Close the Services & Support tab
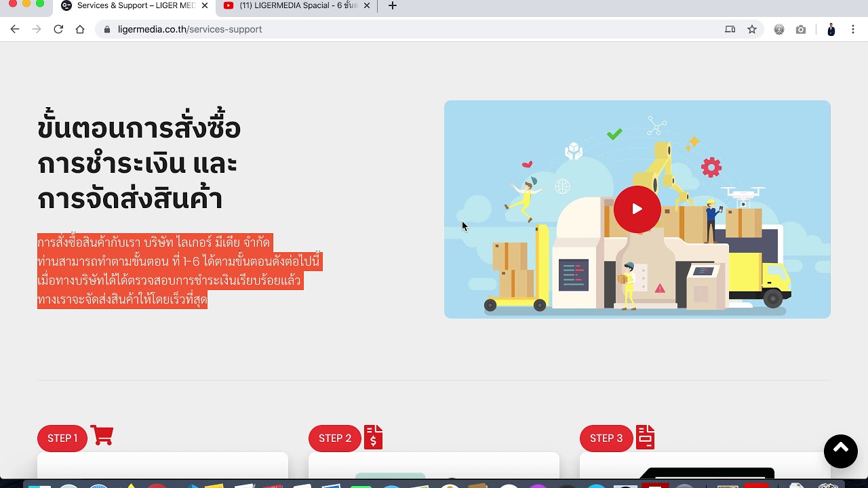The height and width of the screenshot is (488, 868). click(205, 5)
